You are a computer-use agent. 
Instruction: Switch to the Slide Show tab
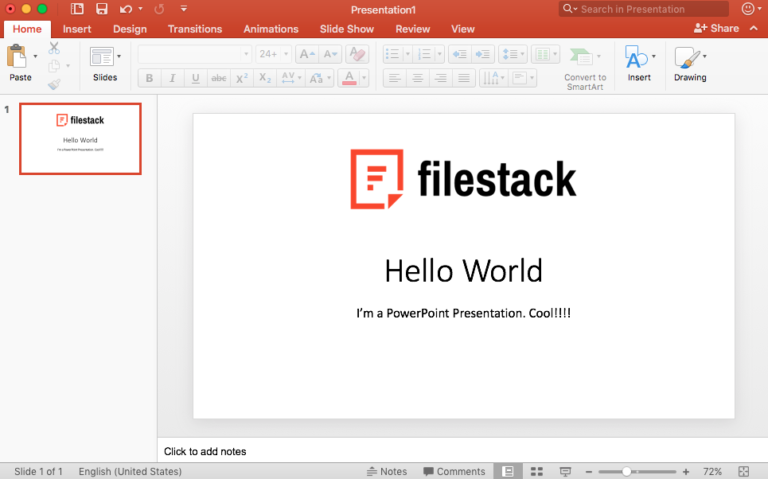[x=346, y=29]
